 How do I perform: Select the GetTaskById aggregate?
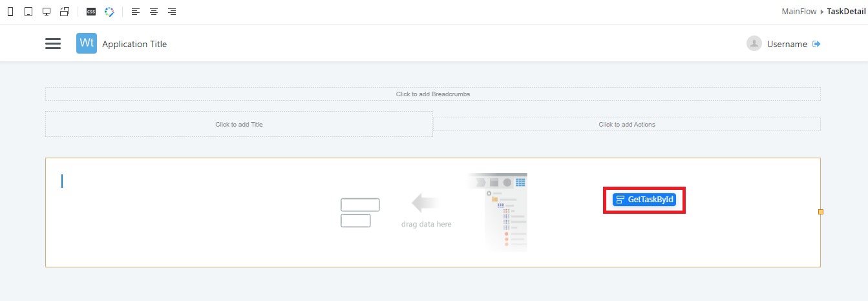(644, 200)
